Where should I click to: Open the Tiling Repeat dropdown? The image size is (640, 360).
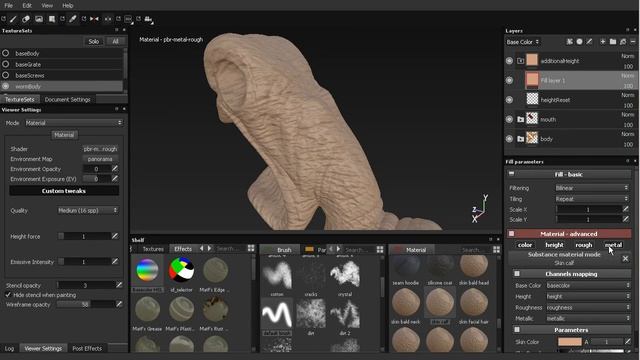[x=592, y=199]
